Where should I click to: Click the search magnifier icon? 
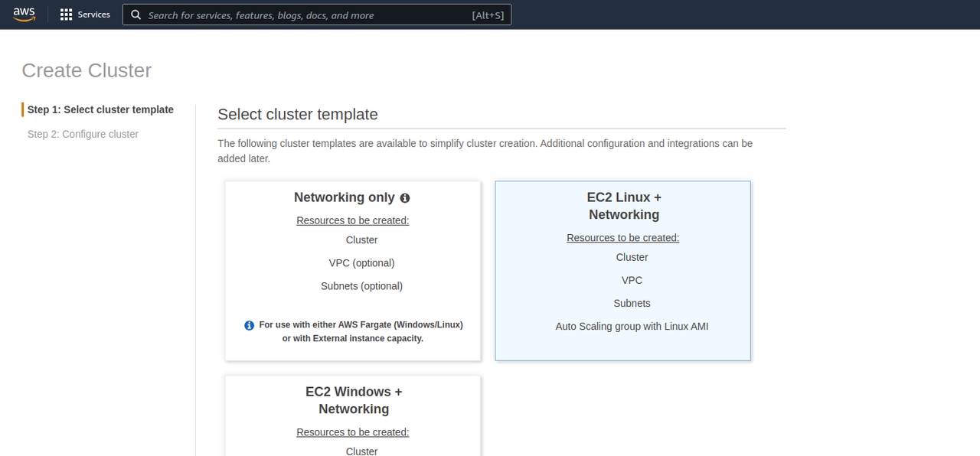coord(136,15)
